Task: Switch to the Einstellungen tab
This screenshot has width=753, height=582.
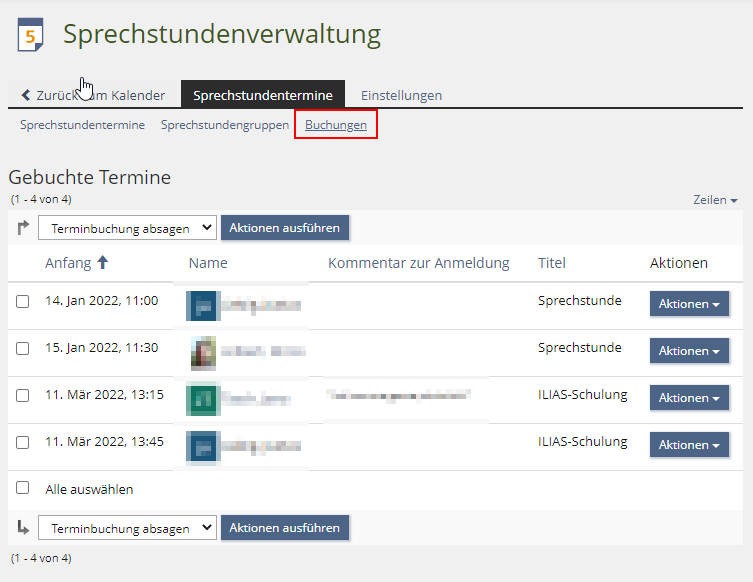Action: point(401,95)
